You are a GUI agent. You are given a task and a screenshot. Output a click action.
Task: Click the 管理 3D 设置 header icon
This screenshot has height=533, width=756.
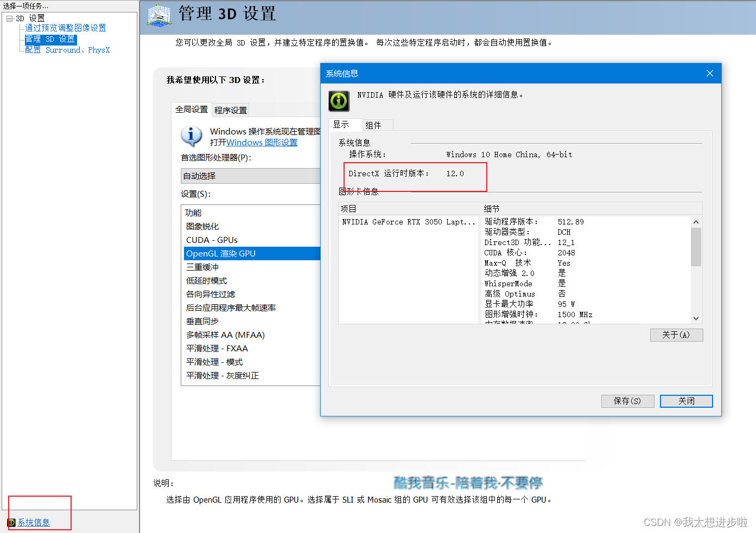click(159, 15)
